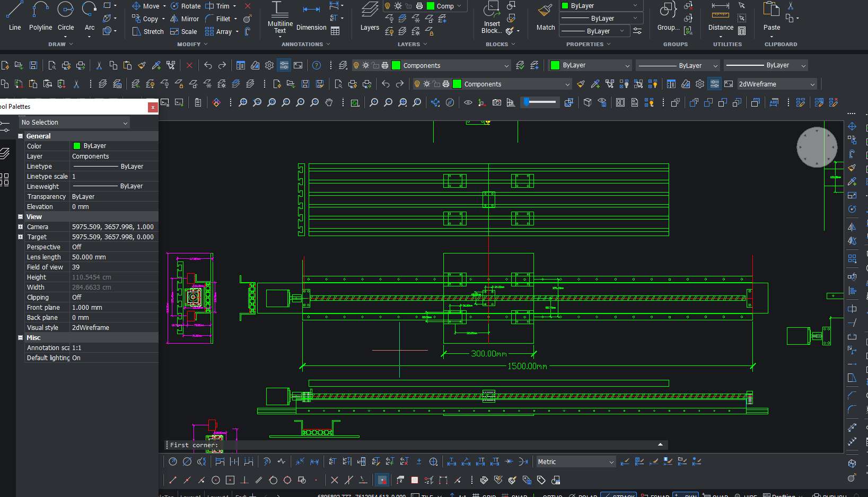Toggle the Components layer light bulb visibility
The image size is (868, 497).
356,66
